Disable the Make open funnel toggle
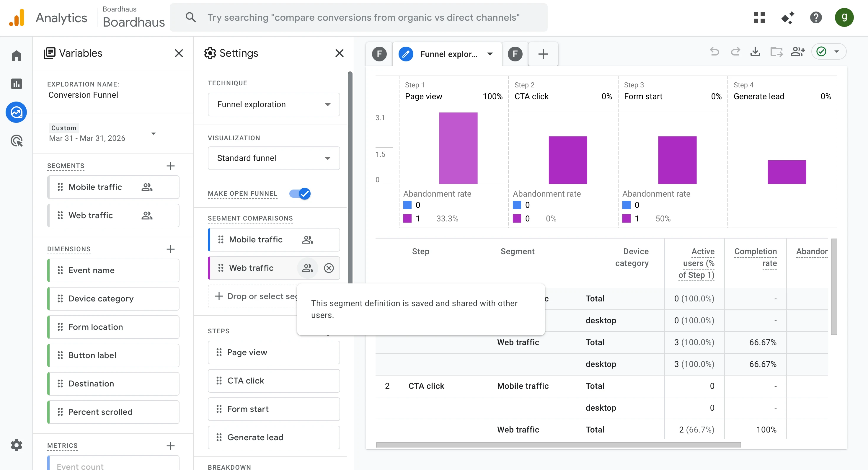The image size is (868, 470). point(299,194)
